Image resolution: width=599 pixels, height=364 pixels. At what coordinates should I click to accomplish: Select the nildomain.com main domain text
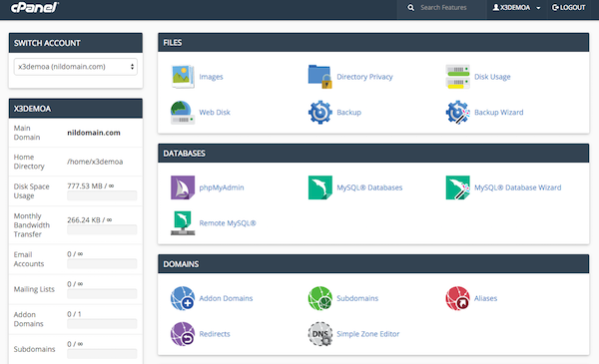(x=94, y=133)
